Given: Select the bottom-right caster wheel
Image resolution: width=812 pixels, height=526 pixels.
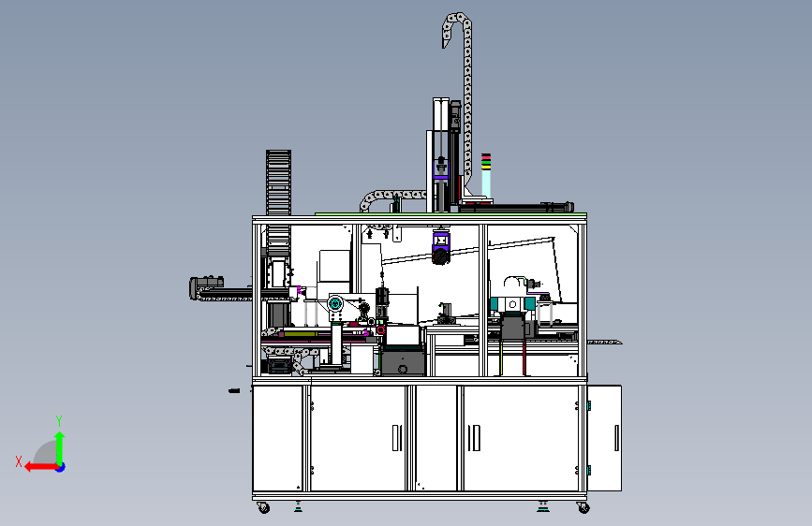Looking at the screenshot, I should click(x=583, y=508).
